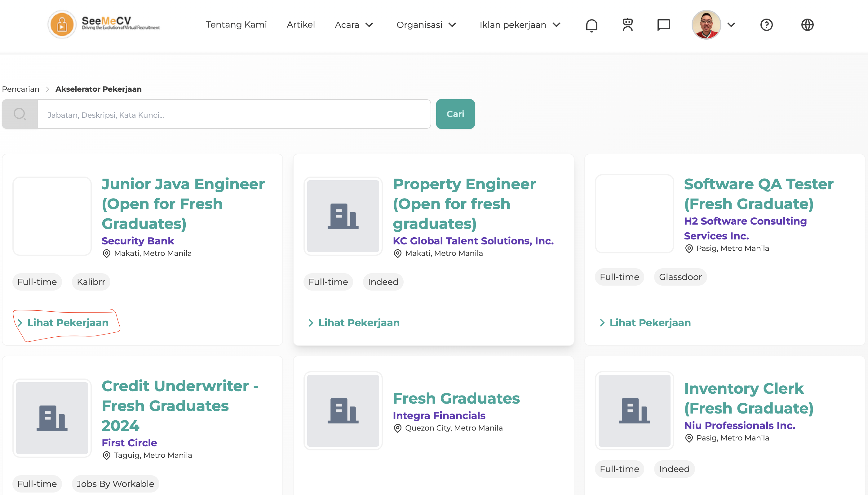
Task: Focus the job keyword search field
Action: coord(234,114)
